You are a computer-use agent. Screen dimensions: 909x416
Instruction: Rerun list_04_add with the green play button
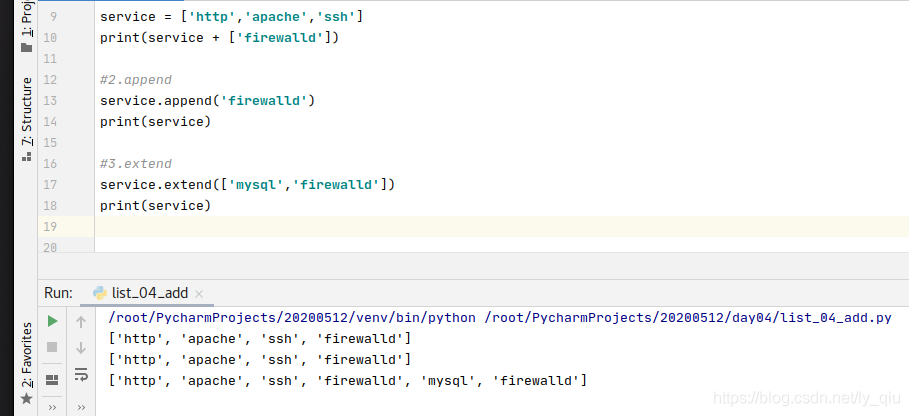52,321
